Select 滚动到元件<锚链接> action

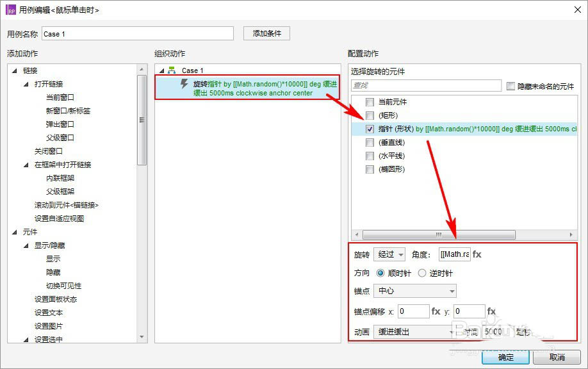[x=67, y=205]
